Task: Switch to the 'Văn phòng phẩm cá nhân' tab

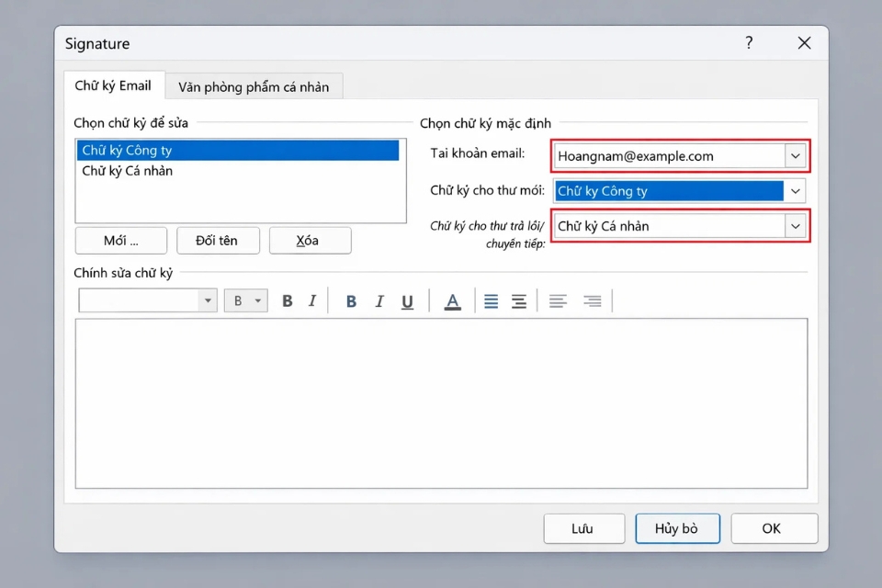Action: pyautogui.click(x=254, y=85)
